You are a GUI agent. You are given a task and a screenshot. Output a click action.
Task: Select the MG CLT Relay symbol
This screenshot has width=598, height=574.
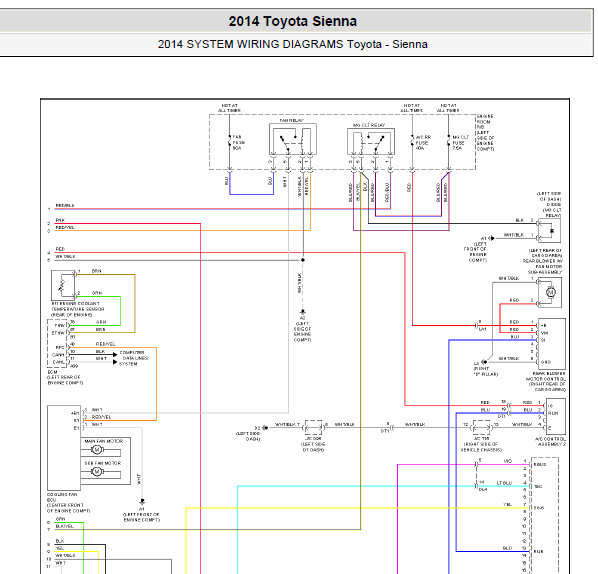point(371,141)
